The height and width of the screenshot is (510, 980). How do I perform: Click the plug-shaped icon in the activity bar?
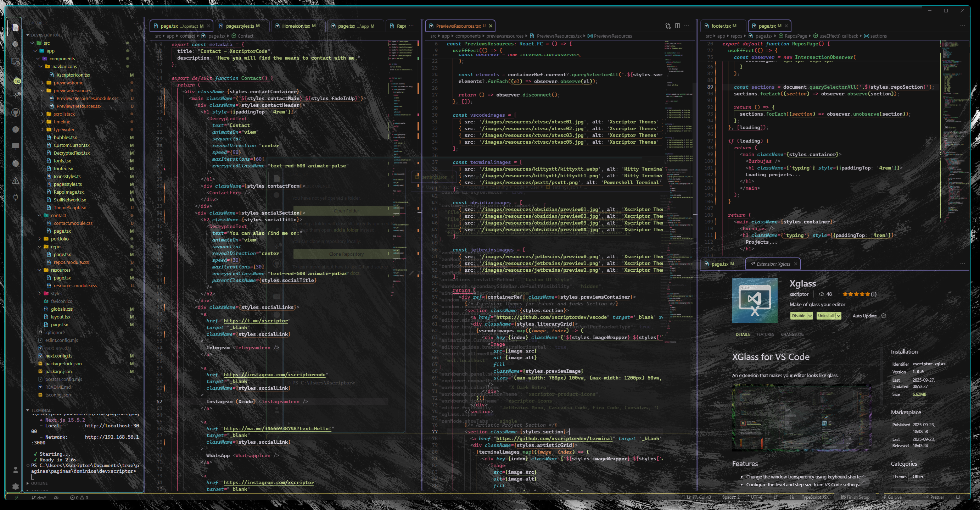pos(15,196)
